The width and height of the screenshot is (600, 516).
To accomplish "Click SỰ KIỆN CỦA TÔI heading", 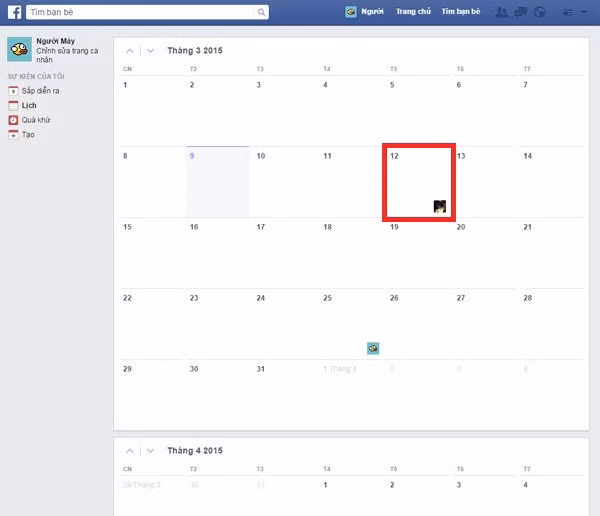I will pos(36,77).
